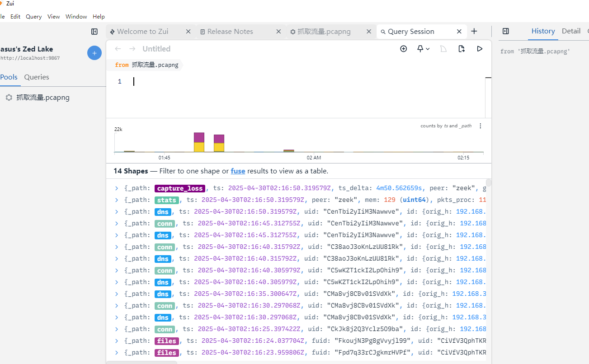The width and height of the screenshot is (589, 364).
Task: Click the 01:45 histogram axis label
Action: [x=164, y=158]
